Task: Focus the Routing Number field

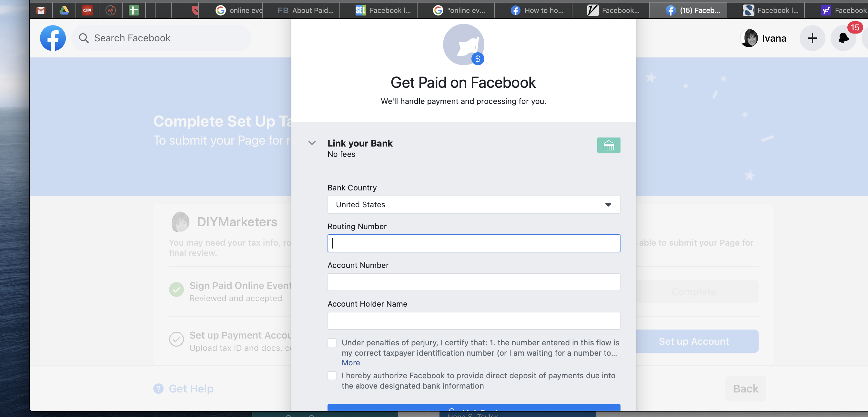Action: pos(473,243)
